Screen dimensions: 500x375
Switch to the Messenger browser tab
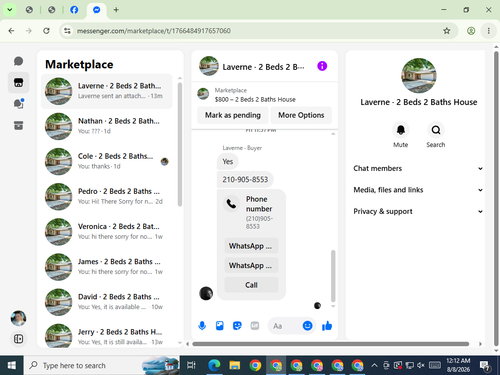coord(97,10)
